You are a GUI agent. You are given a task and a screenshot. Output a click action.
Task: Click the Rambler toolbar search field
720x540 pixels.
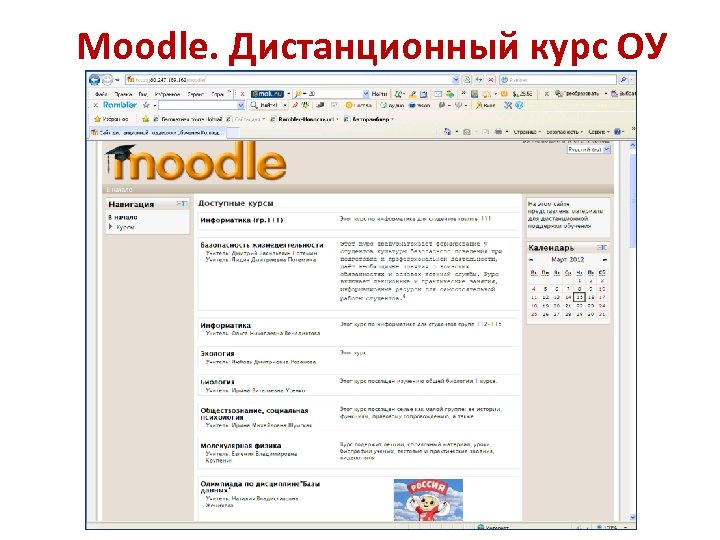[198, 106]
